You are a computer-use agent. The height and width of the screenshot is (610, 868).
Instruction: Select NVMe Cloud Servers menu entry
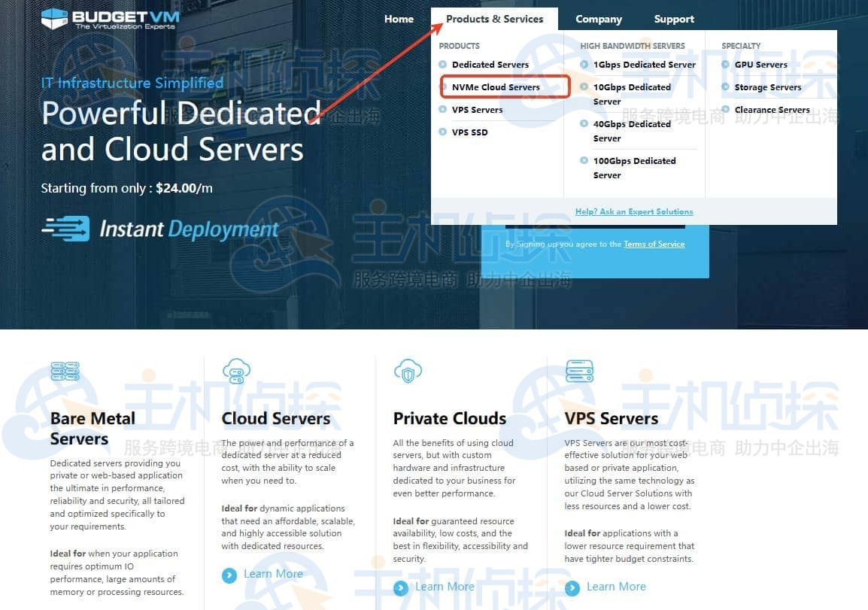pos(496,87)
